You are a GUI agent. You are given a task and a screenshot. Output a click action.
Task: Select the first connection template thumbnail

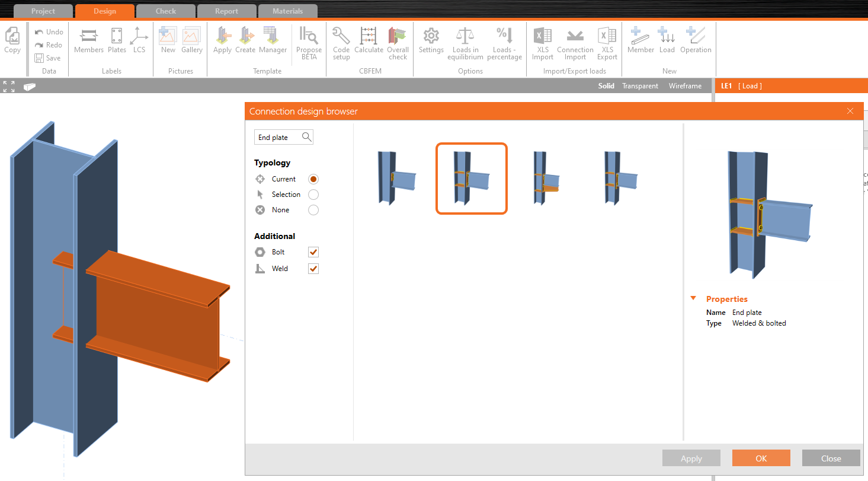coord(396,178)
